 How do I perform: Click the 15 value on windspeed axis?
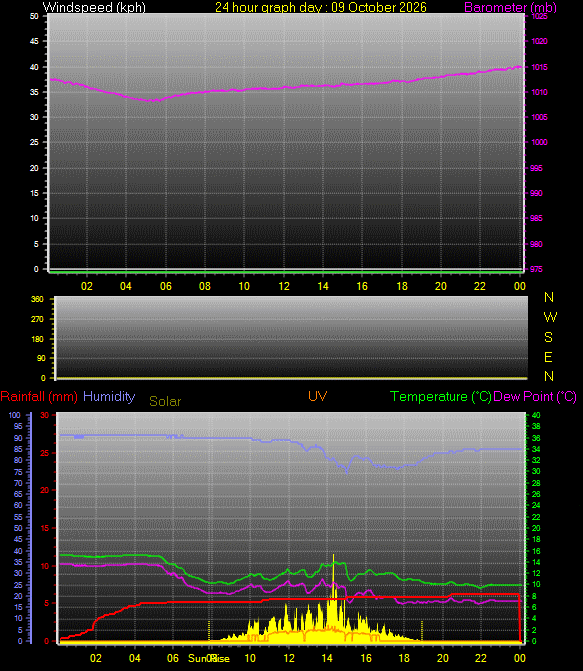[34, 193]
